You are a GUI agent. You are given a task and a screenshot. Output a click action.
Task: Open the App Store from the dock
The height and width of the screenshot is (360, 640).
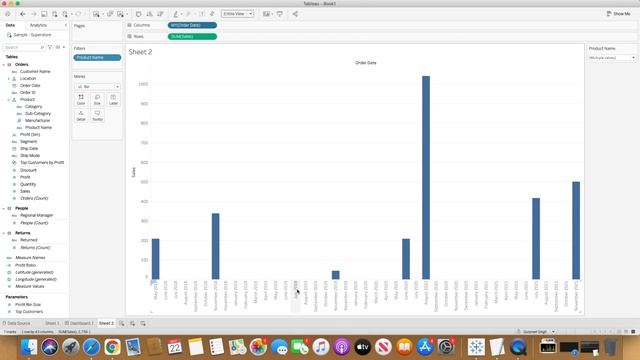[x=425, y=347]
